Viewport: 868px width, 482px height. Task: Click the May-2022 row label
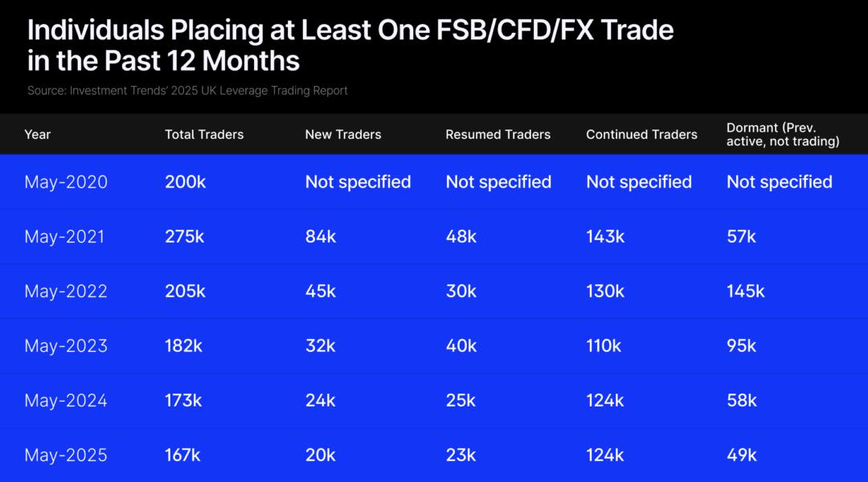66,292
